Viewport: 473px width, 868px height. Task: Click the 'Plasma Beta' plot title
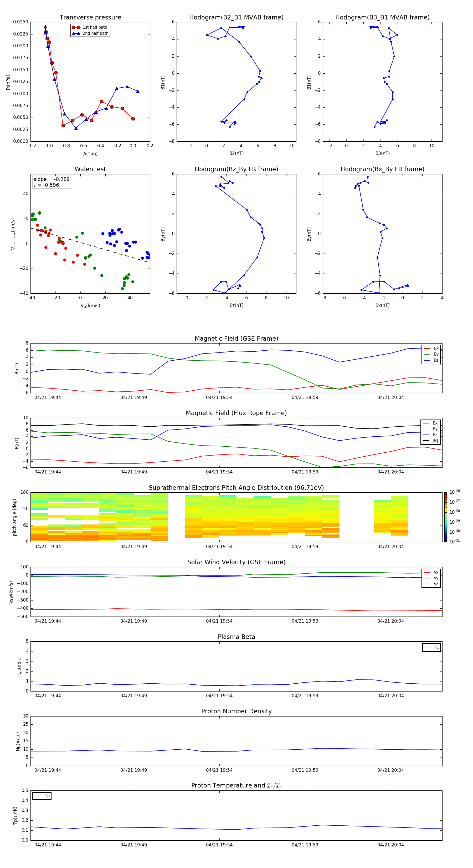236,637
